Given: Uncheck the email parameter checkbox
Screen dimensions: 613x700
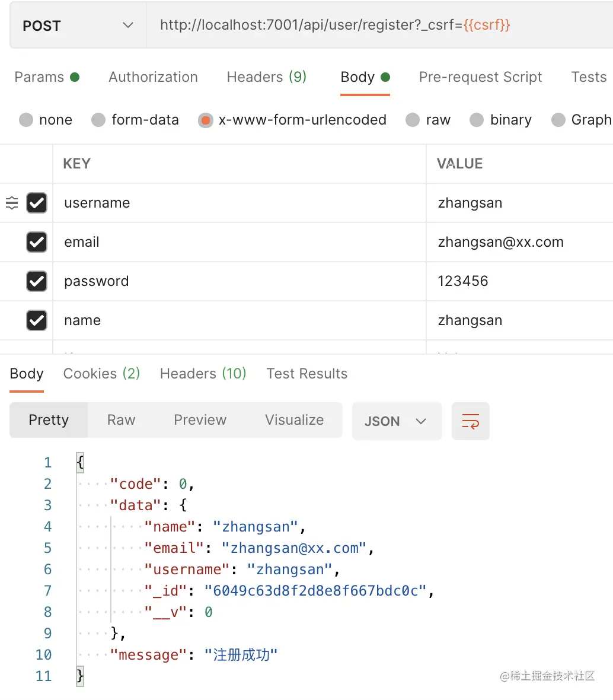Looking at the screenshot, I should point(37,242).
